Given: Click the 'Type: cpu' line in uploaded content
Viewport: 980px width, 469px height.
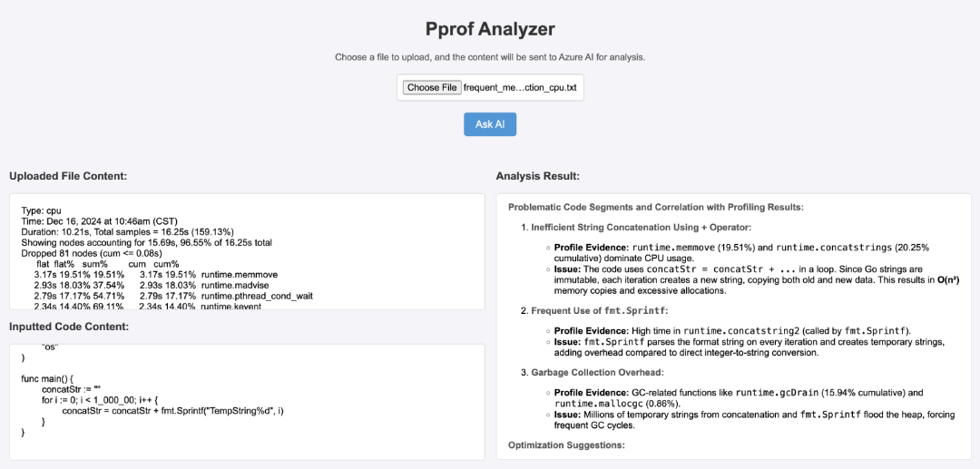Looking at the screenshot, I should point(43,210).
